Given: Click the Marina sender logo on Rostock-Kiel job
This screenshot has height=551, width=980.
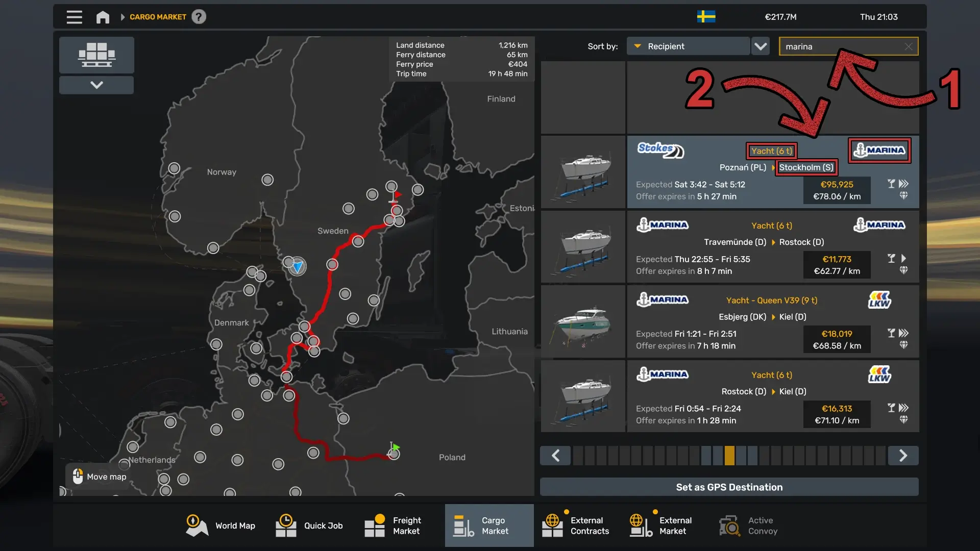Looking at the screenshot, I should tap(663, 374).
